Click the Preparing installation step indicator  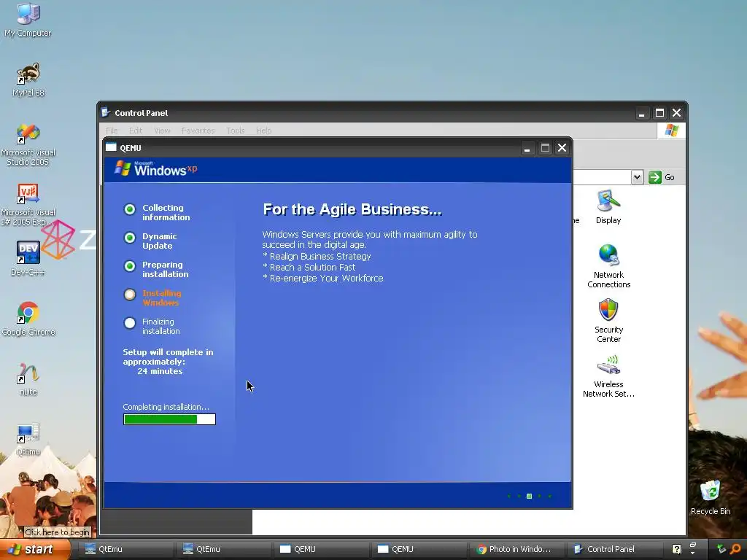click(130, 266)
